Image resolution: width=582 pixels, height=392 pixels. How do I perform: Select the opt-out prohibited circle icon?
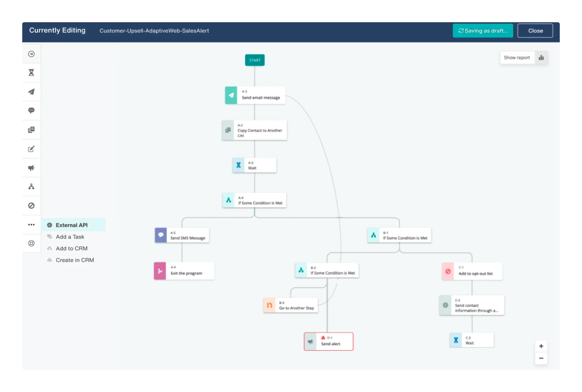[31, 206]
